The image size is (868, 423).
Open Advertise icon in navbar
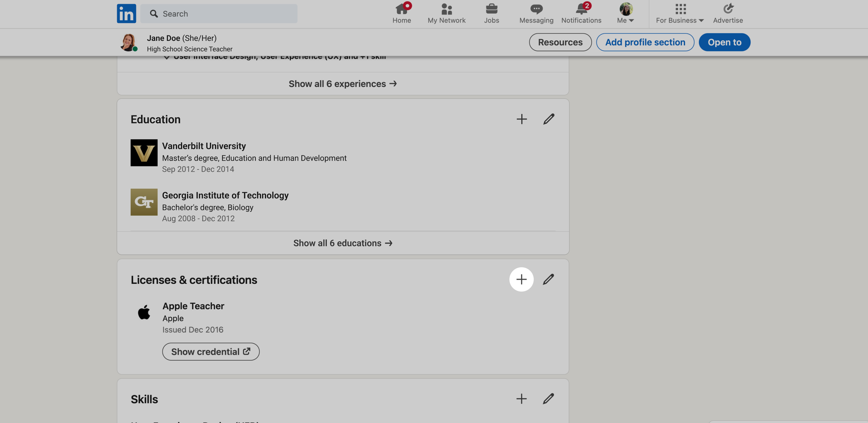tap(728, 14)
